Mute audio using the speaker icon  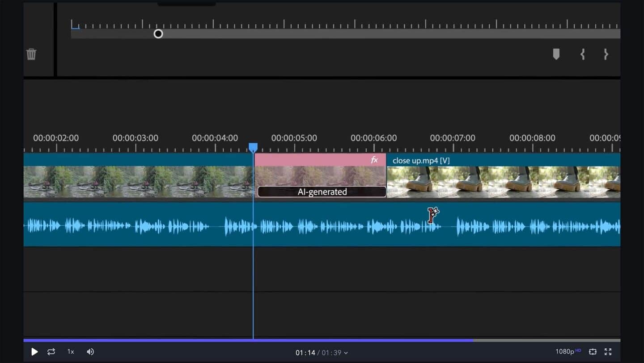[90, 352]
